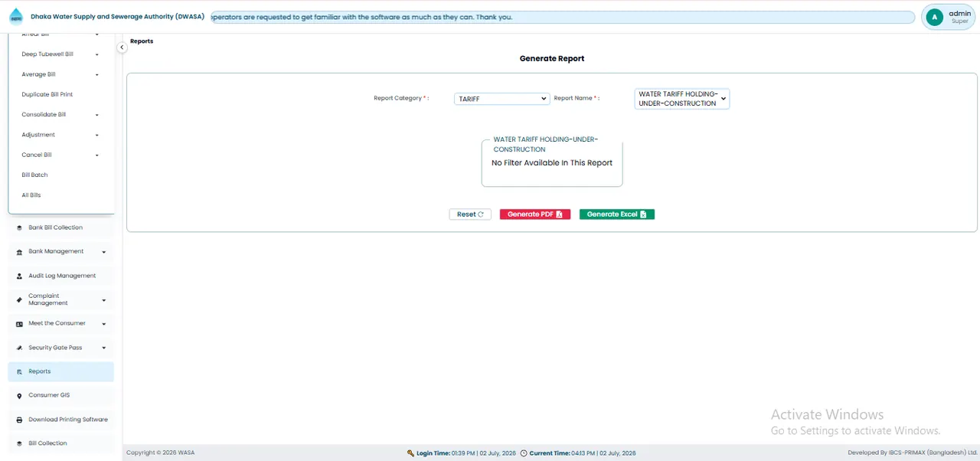Open the Report Category dropdown

click(501, 99)
